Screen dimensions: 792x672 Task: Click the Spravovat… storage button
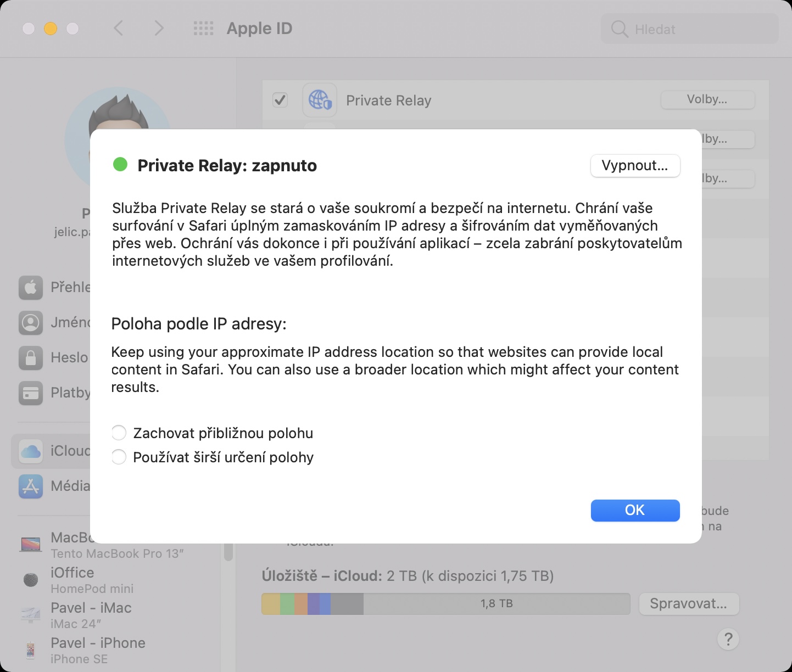pos(689,604)
